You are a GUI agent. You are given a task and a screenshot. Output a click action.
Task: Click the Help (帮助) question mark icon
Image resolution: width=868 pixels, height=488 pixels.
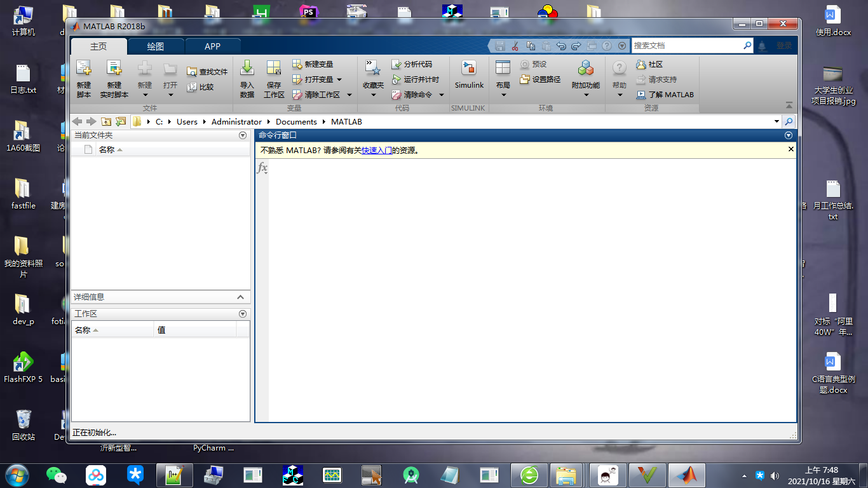(x=620, y=69)
